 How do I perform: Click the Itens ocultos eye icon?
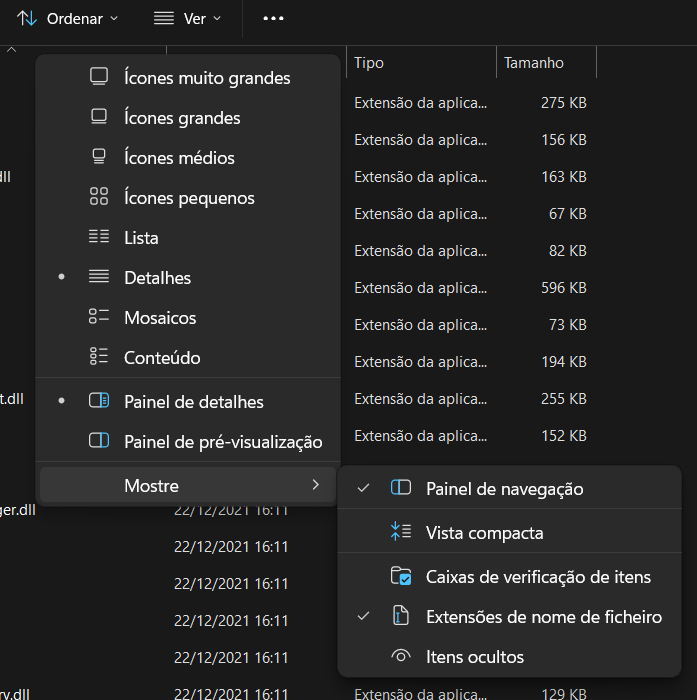click(x=401, y=656)
